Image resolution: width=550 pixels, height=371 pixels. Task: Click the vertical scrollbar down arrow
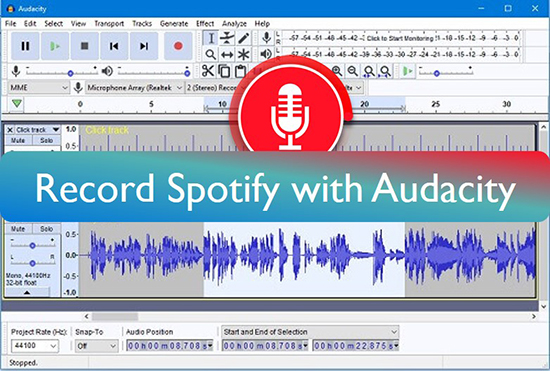(x=543, y=306)
